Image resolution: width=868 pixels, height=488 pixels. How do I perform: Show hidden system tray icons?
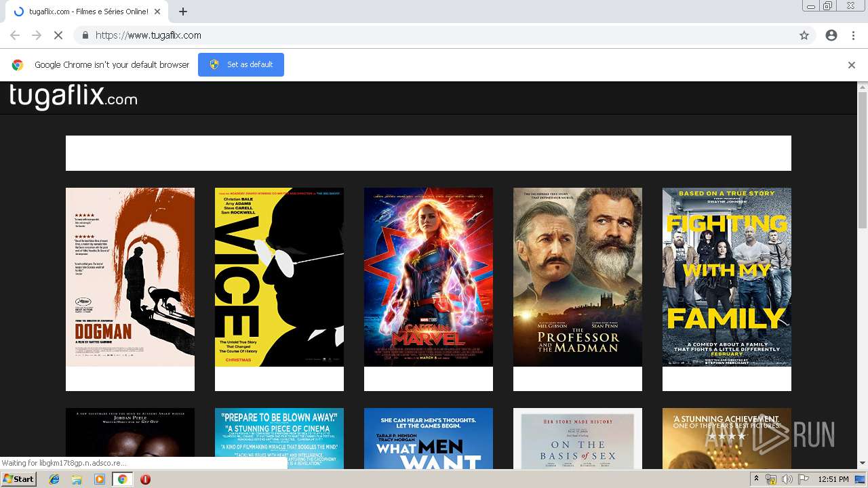pos(756,479)
